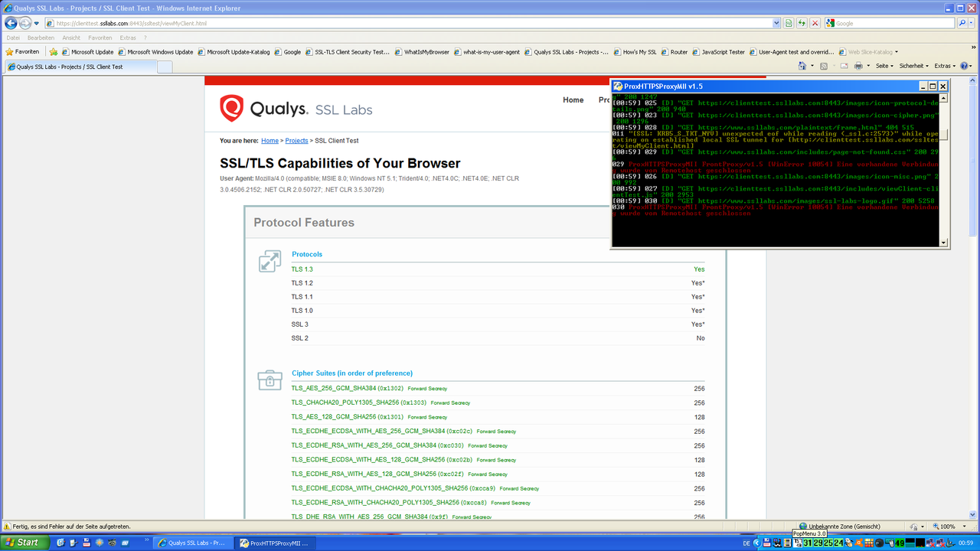Screen dimensions: 980x551
Task: Expand the Print dropdown arrow
Action: pos(868,67)
